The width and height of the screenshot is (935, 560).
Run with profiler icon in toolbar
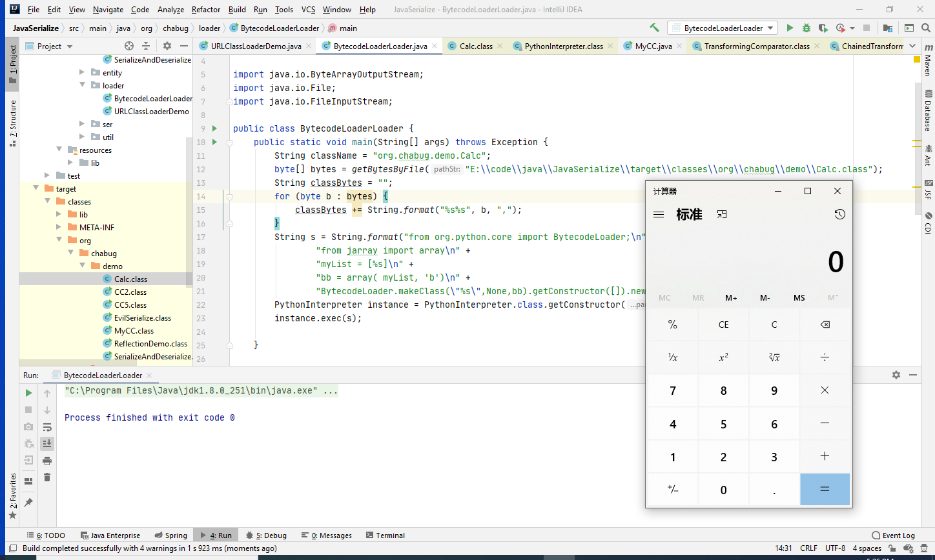(x=840, y=28)
